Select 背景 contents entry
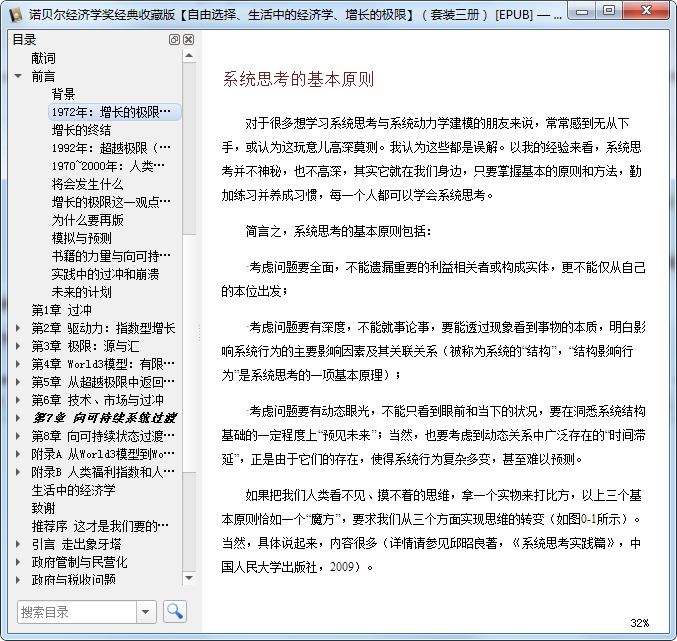This screenshot has height=641, width=677. (63, 94)
